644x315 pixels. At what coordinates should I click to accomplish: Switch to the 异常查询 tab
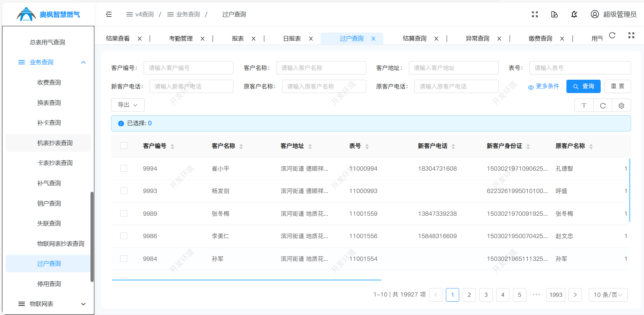(478, 38)
